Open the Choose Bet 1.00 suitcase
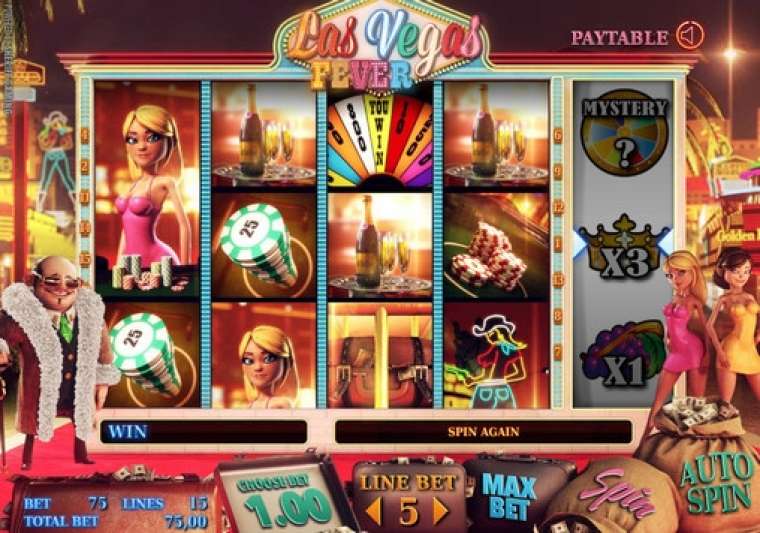 point(282,498)
